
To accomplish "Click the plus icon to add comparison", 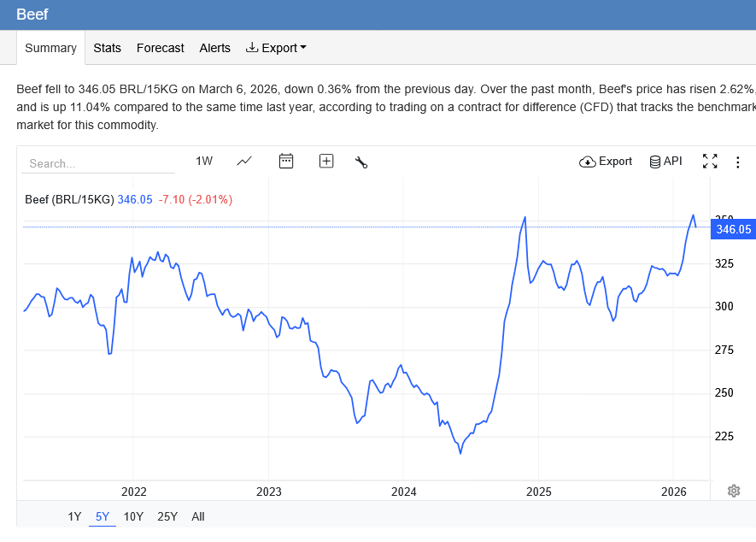I will 326,162.
